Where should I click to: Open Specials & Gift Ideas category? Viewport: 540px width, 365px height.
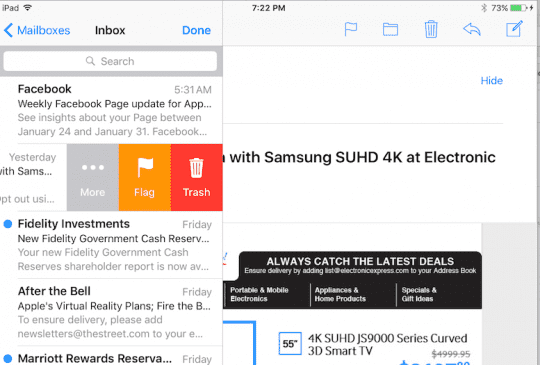(x=419, y=294)
